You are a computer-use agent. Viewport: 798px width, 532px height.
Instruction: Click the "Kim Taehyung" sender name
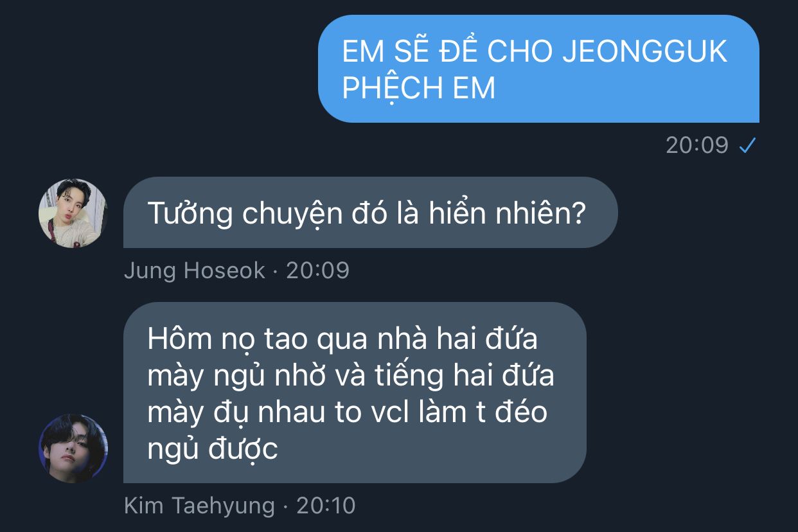[x=199, y=506]
